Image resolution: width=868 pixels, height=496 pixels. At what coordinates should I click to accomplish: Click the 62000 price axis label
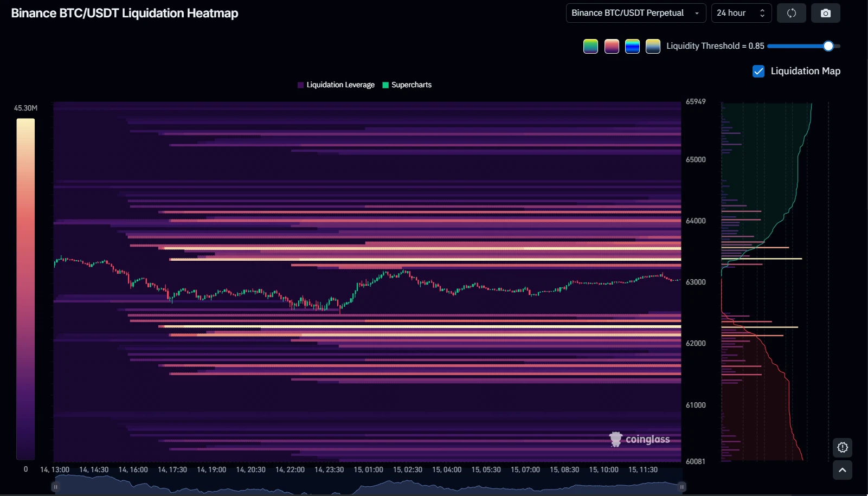click(x=696, y=344)
